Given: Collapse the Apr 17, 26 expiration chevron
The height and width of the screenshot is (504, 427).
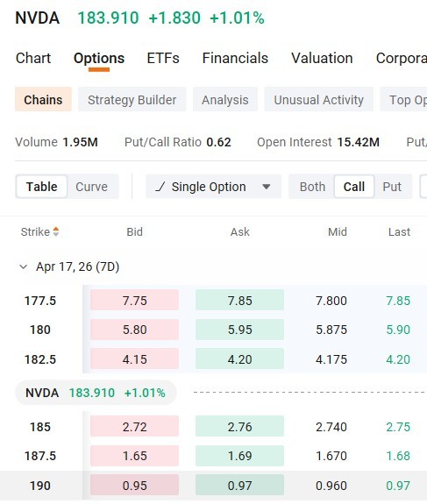Looking at the screenshot, I should point(23,266).
